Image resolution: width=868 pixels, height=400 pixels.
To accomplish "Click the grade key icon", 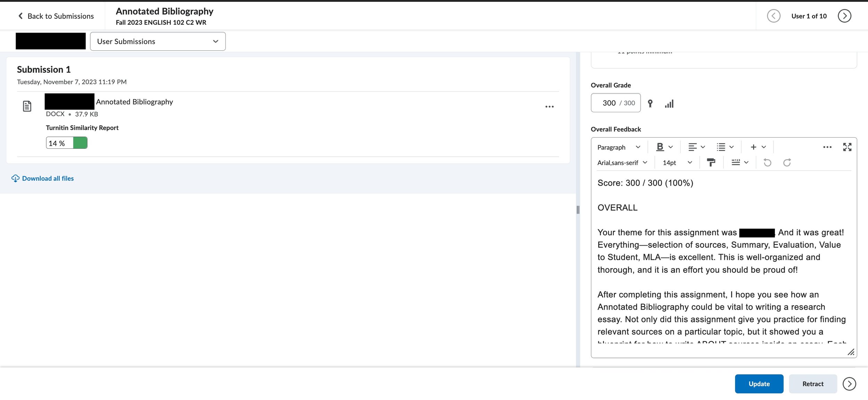I will pyautogui.click(x=650, y=104).
